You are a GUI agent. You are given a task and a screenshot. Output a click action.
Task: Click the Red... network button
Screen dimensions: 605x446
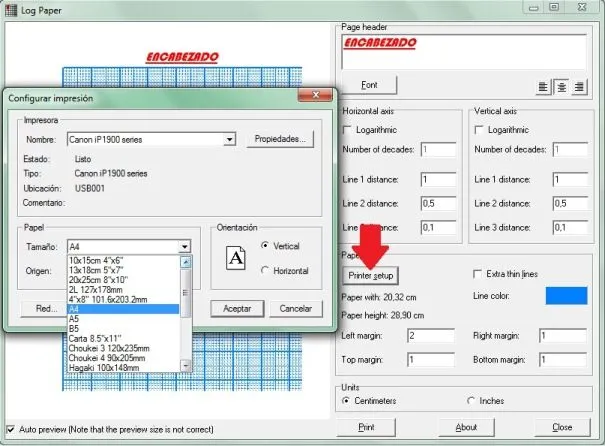(44, 309)
